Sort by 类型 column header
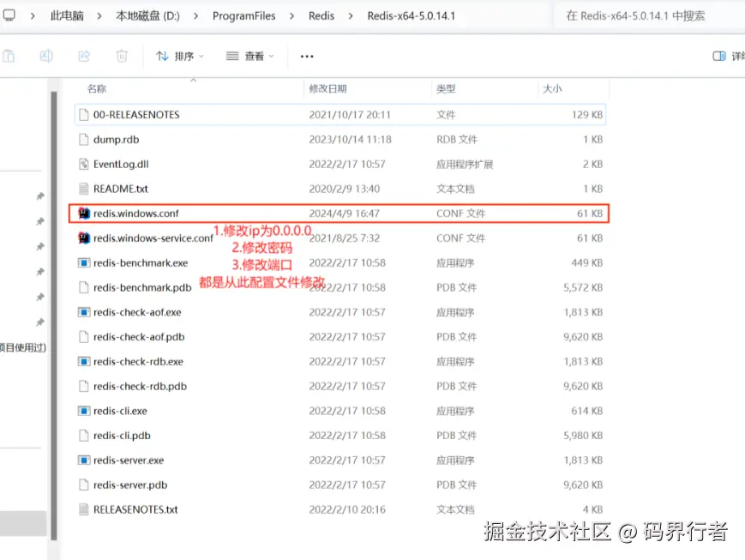This screenshot has height=560, width=745. 446,88
